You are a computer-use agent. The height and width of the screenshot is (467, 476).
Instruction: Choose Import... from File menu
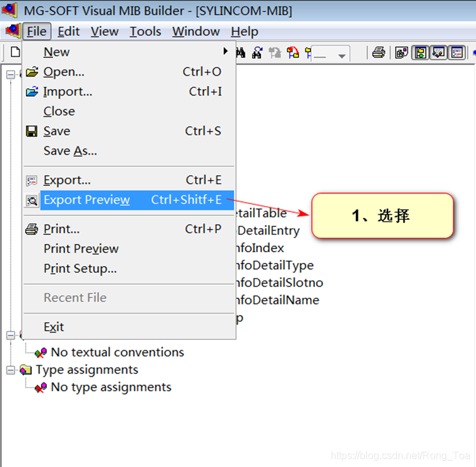(130, 92)
